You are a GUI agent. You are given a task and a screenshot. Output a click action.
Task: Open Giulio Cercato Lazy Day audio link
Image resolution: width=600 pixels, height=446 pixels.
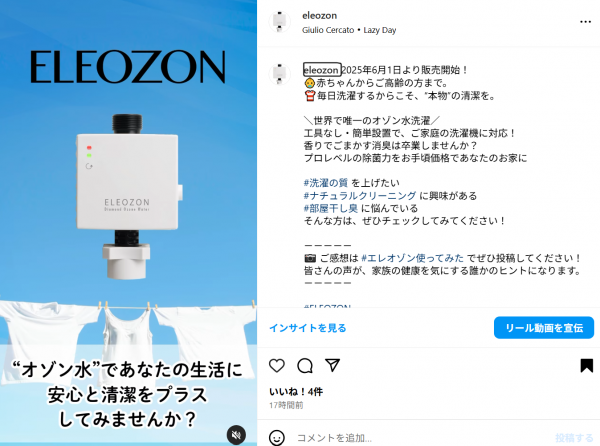tap(349, 30)
